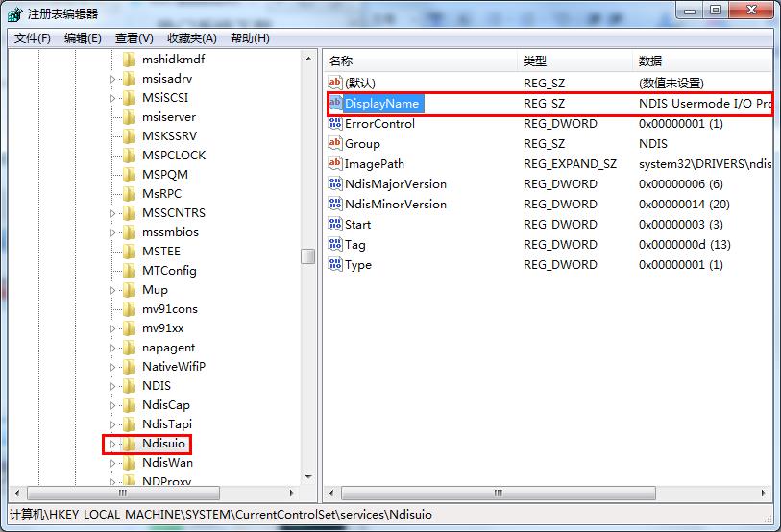Select the NDIS key in tree

[157, 386]
